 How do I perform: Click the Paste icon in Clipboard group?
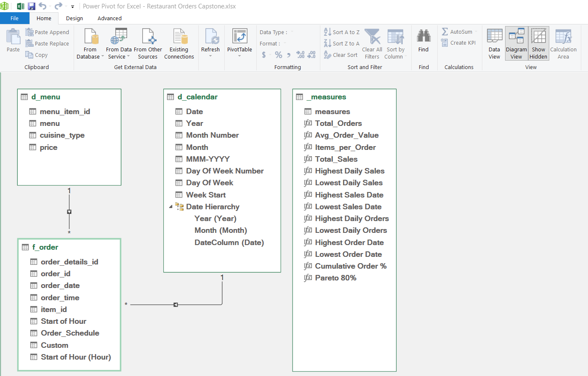13,36
